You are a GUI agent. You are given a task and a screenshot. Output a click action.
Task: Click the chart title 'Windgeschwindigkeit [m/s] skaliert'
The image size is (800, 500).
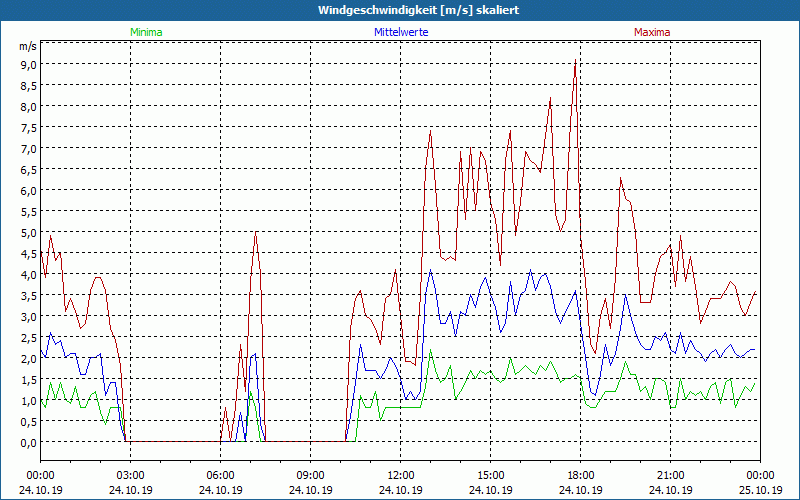click(418, 10)
